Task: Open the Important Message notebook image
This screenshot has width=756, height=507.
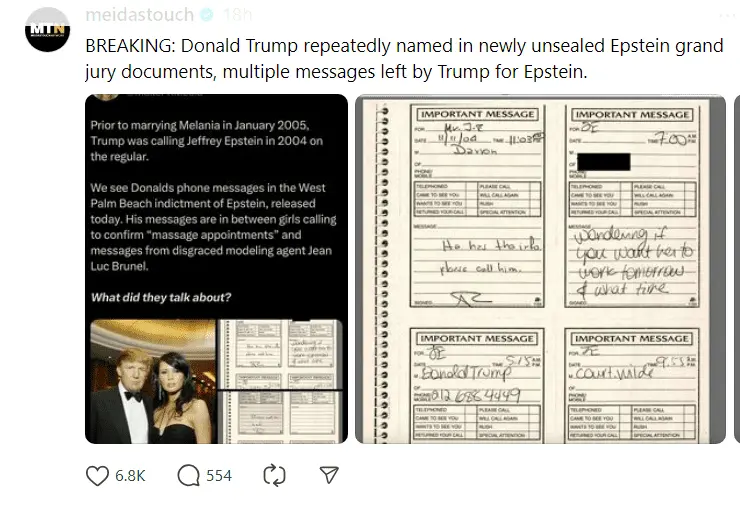Action: tap(540, 269)
